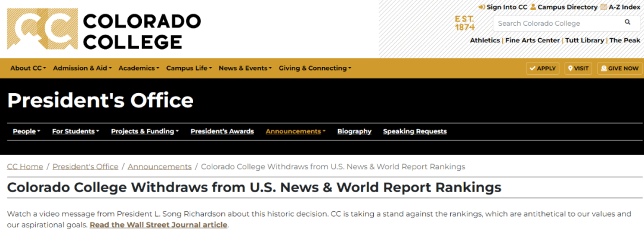Viewport: 644px width, 234px height.
Task: Expand the Admission & Aid dropdown
Action: 82,68
